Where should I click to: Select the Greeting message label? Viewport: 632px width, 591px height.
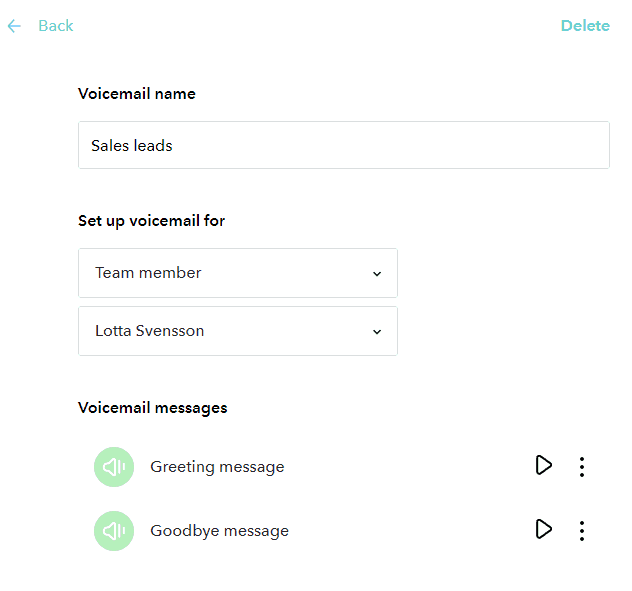[217, 467]
